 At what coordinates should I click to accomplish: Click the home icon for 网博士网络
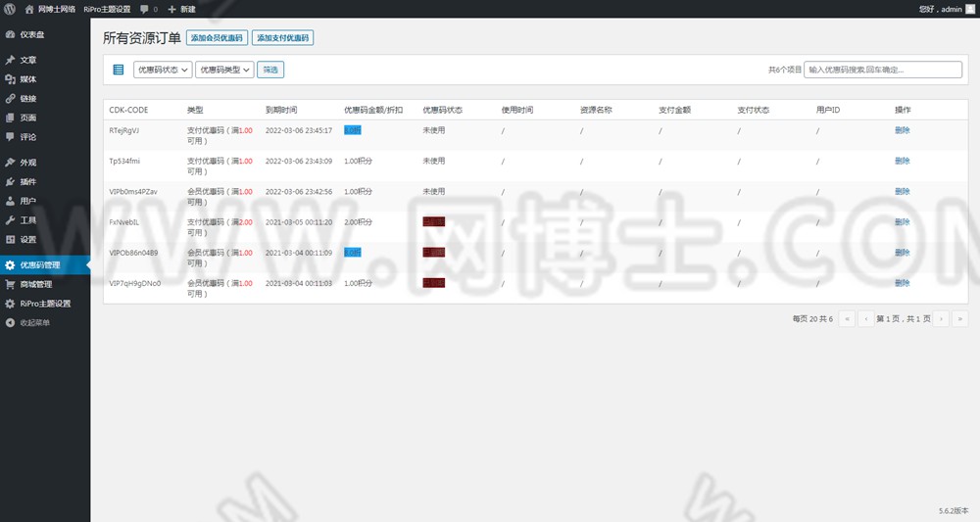[29, 10]
